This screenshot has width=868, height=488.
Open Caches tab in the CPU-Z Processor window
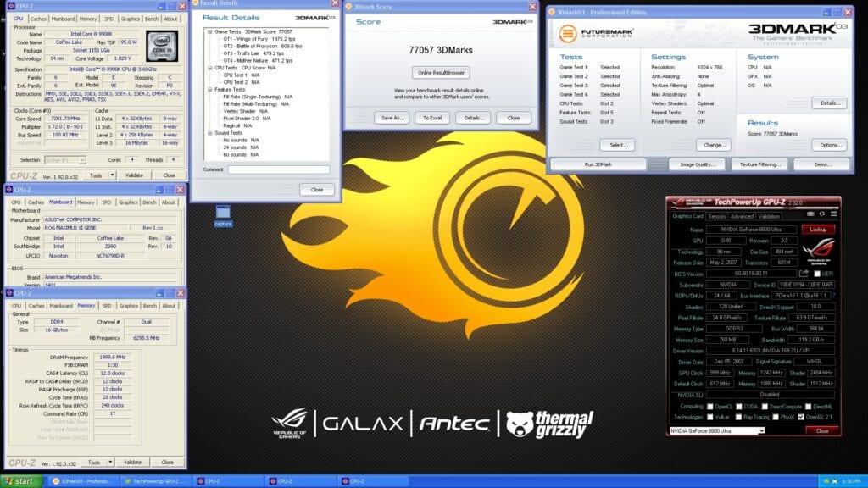point(38,19)
